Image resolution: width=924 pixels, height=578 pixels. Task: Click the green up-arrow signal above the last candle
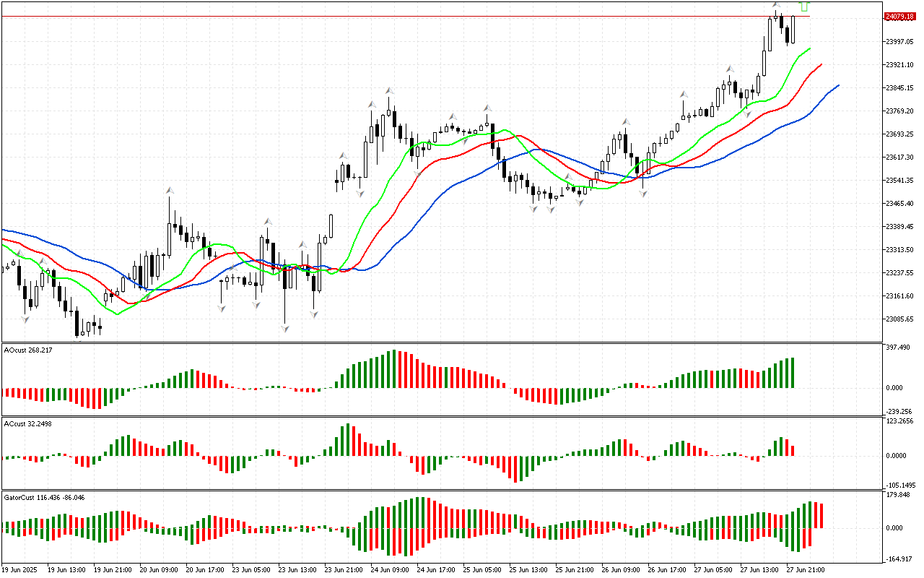[x=804, y=6]
